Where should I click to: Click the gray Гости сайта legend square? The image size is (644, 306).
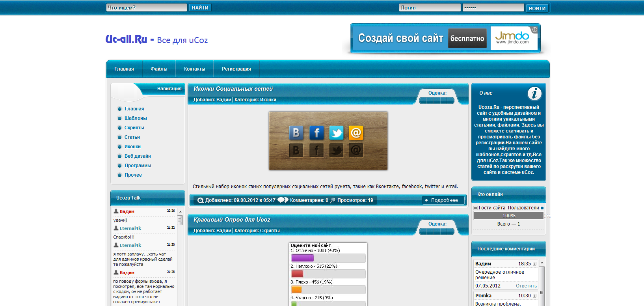[x=475, y=208]
